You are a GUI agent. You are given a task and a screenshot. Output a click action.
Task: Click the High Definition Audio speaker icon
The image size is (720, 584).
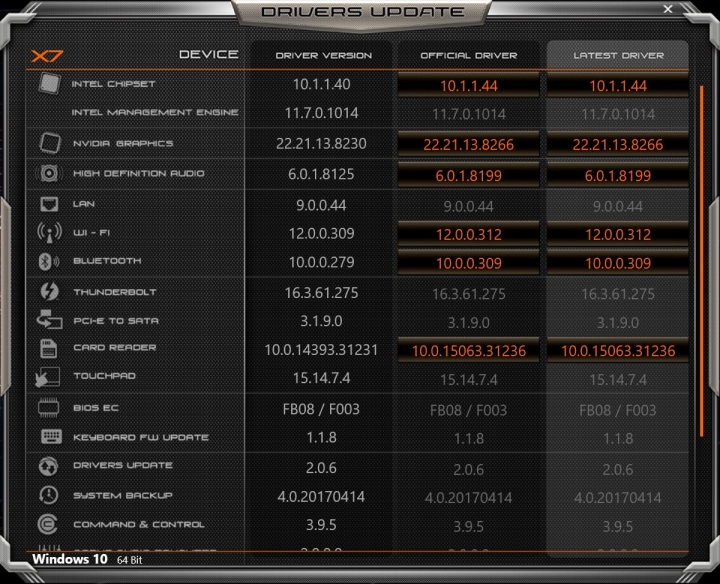click(49, 173)
